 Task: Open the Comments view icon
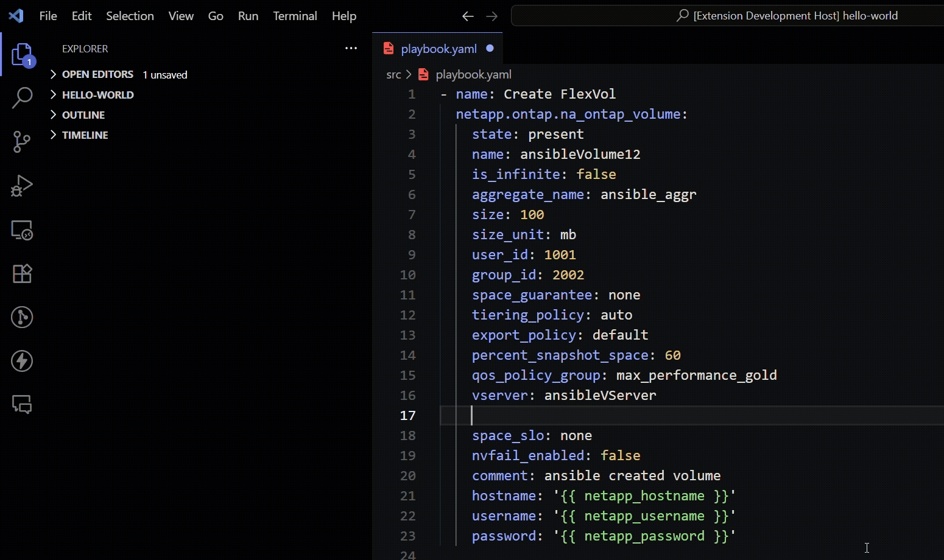tap(21, 404)
